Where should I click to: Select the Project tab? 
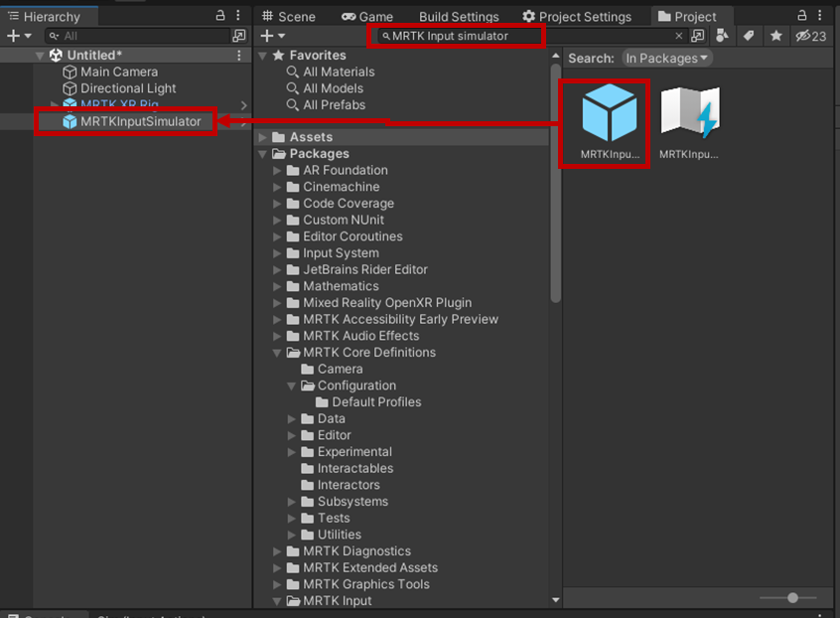tap(687, 17)
